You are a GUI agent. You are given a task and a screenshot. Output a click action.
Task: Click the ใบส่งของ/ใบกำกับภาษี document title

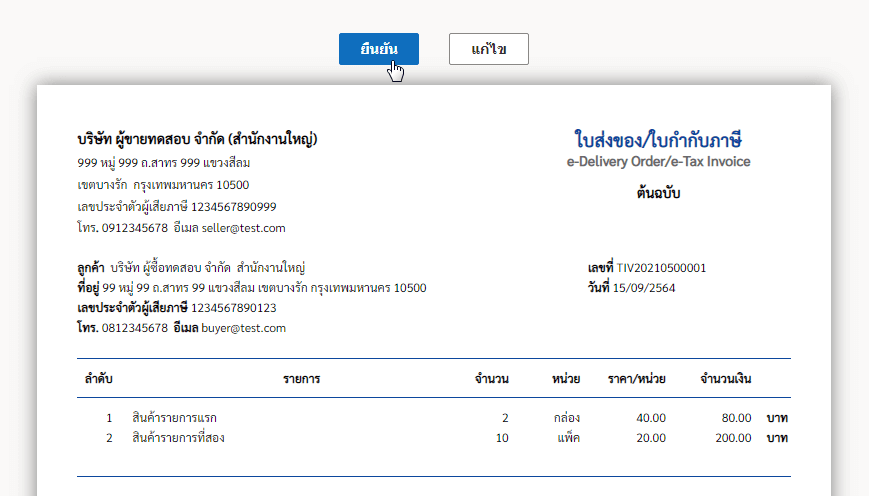click(658, 139)
